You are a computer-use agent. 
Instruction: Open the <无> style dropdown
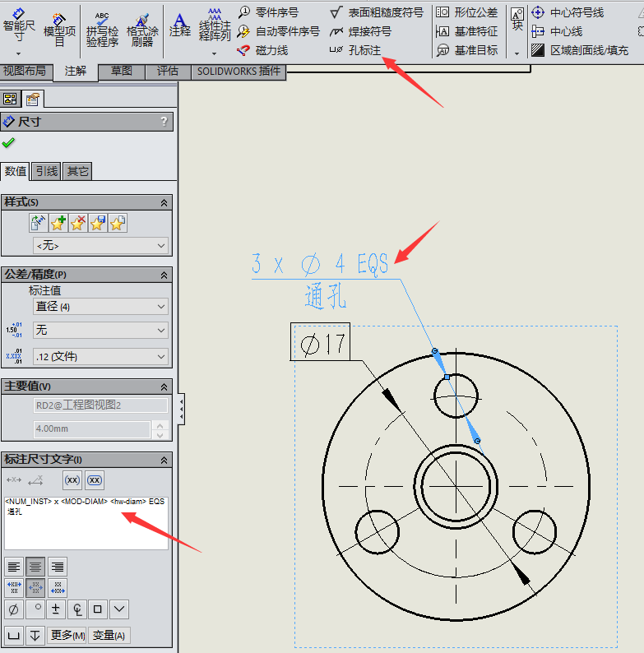[x=100, y=246]
